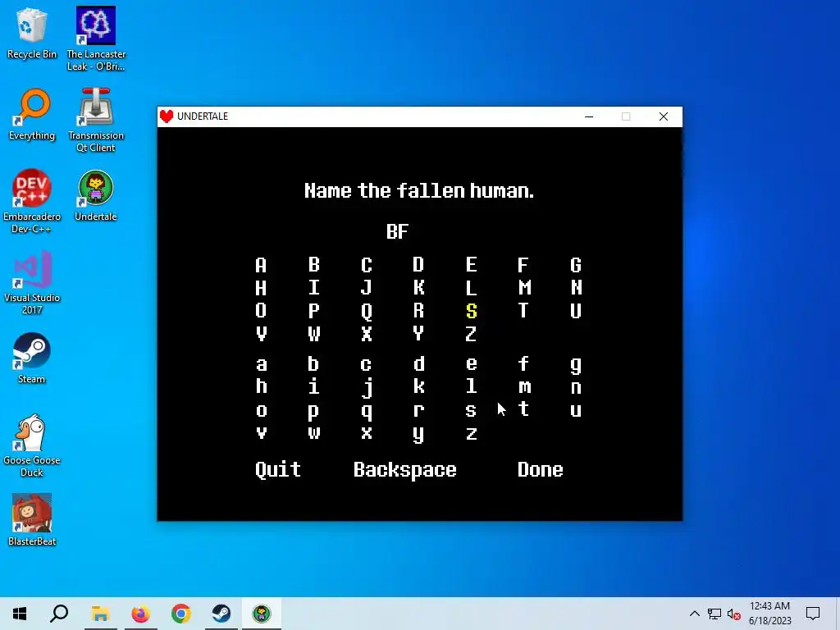
Task: Pick lowercase letter t
Action: [523, 409]
